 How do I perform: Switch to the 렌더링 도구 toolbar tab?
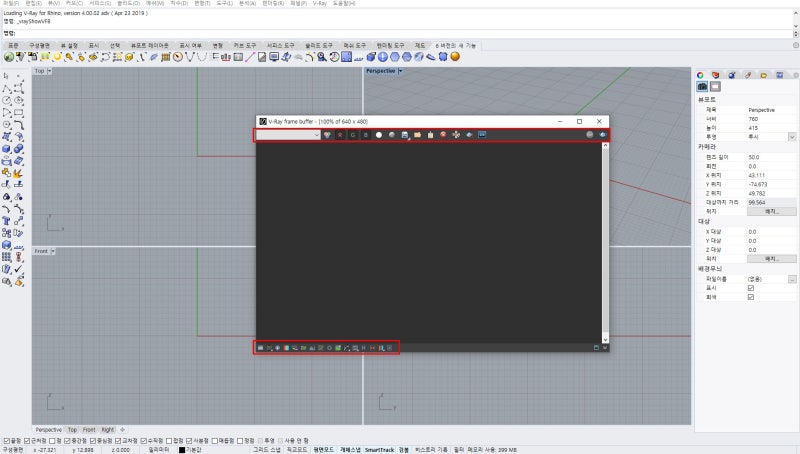[x=390, y=45]
